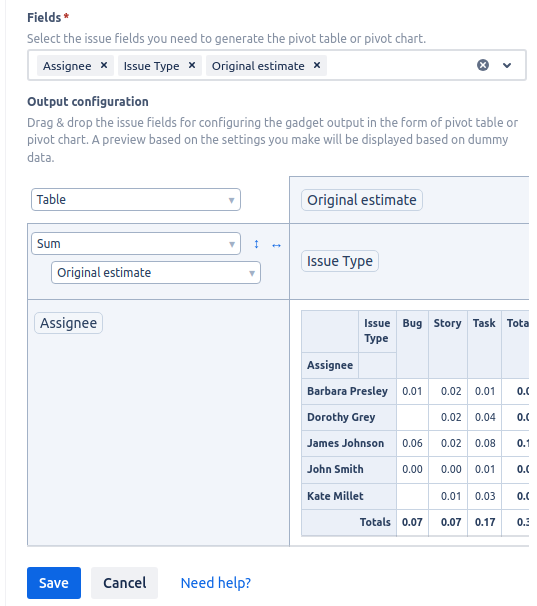Image resolution: width=537 pixels, height=606 pixels.
Task: Click the Totals row label
Action: (x=375, y=522)
